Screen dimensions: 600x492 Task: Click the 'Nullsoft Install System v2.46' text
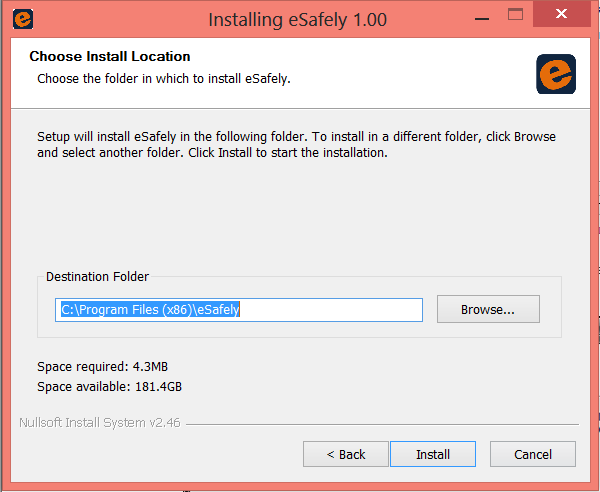100,423
